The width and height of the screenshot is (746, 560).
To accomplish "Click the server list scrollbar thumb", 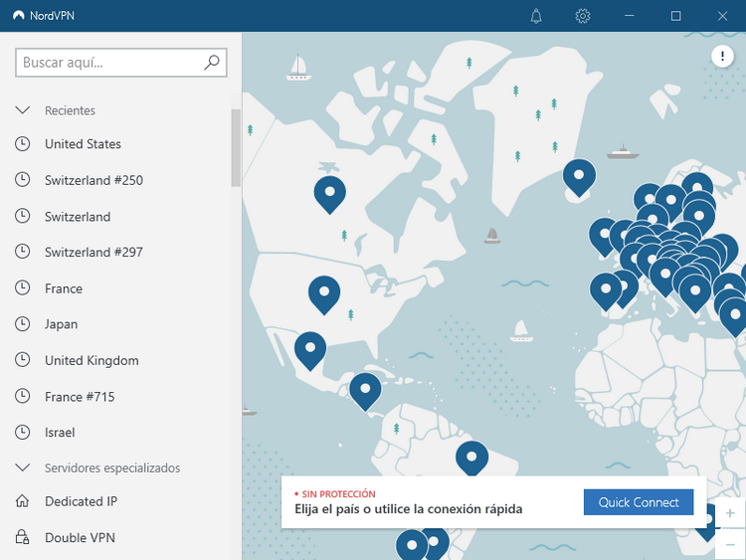I will [x=236, y=147].
